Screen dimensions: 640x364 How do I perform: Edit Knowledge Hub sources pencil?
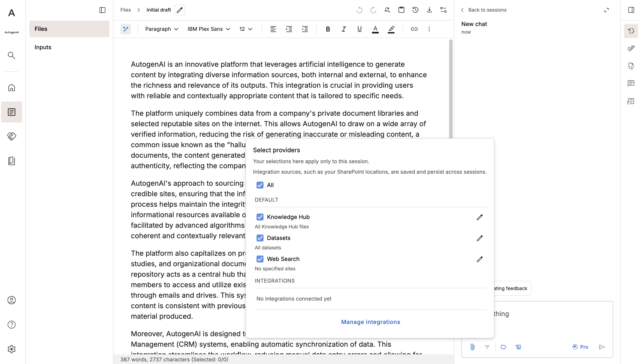(x=479, y=217)
